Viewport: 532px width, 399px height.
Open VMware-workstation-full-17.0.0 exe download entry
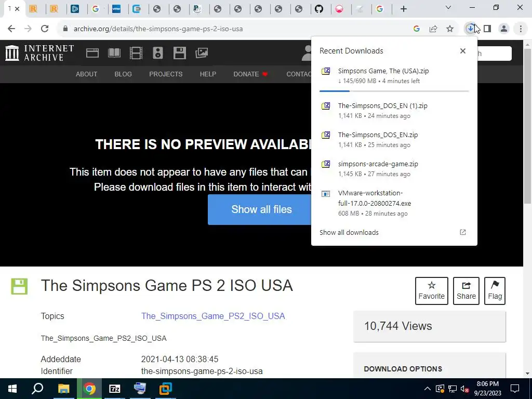pyautogui.click(x=394, y=203)
